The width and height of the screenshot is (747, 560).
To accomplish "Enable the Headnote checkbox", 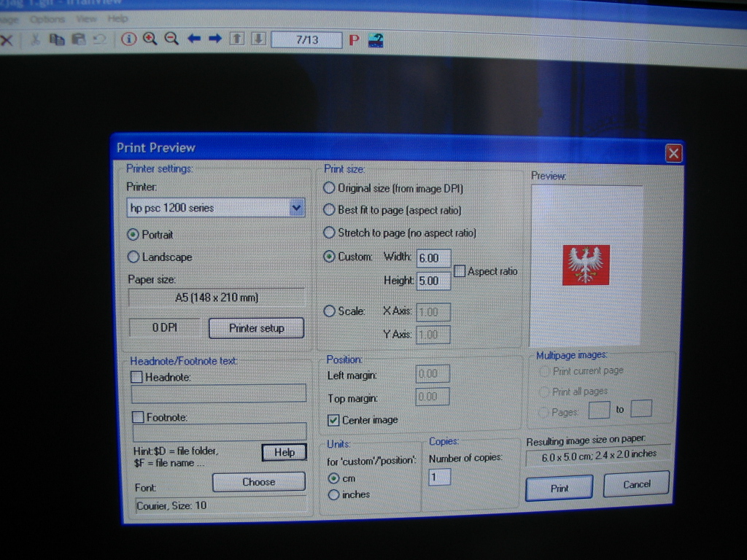I will pyautogui.click(x=136, y=377).
